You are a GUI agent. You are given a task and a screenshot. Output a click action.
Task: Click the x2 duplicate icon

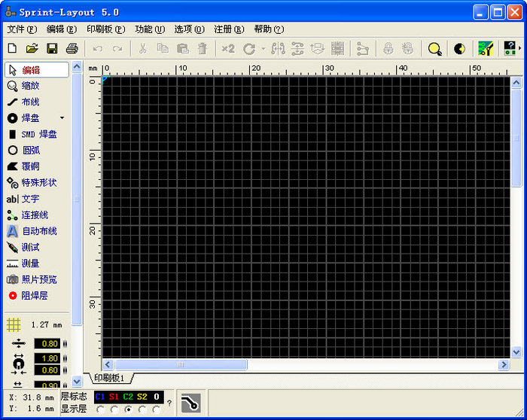pos(228,49)
